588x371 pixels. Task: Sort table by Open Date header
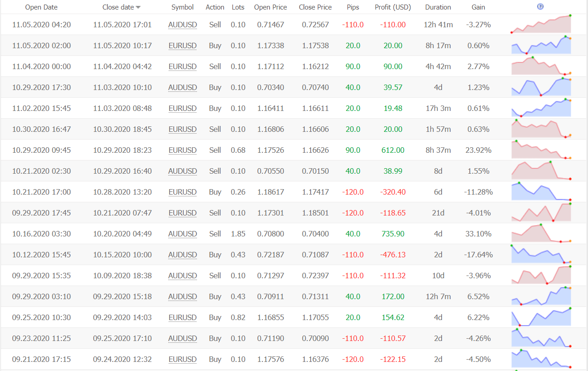(x=41, y=7)
